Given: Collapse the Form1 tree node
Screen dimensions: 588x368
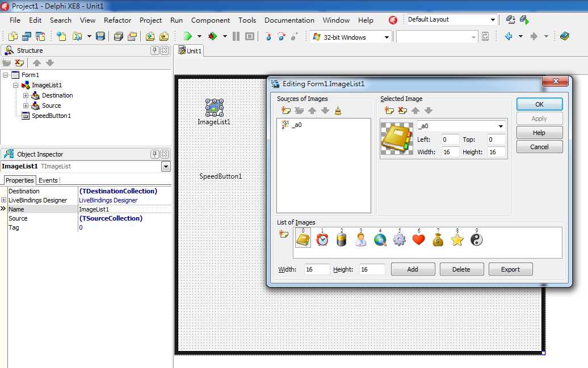Looking at the screenshot, I should 6,75.
